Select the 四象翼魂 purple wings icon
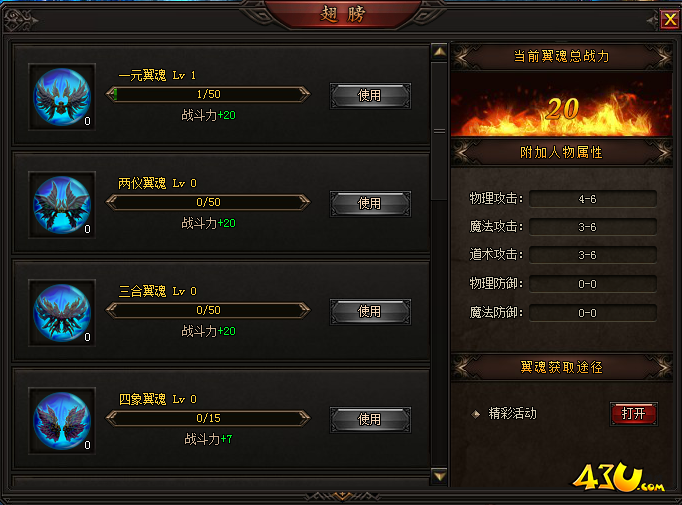The height and width of the screenshot is (505, 682). (62, 421)
